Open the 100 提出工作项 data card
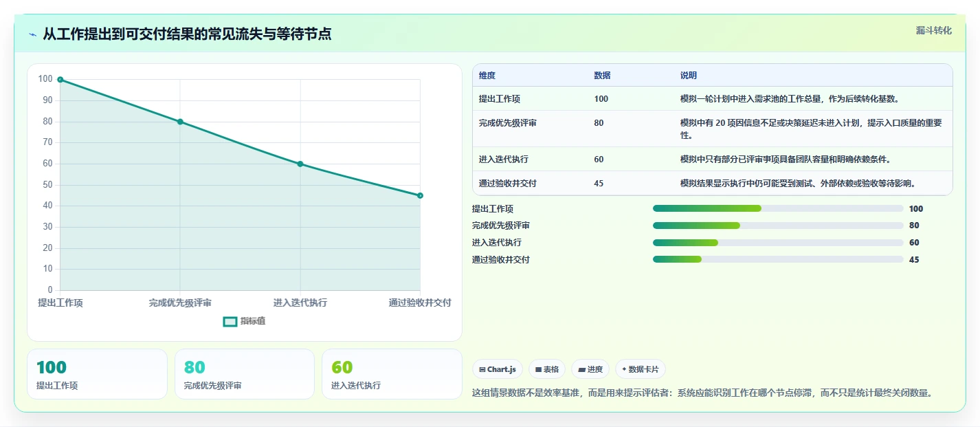980x427 pixels. click(97, 374)
